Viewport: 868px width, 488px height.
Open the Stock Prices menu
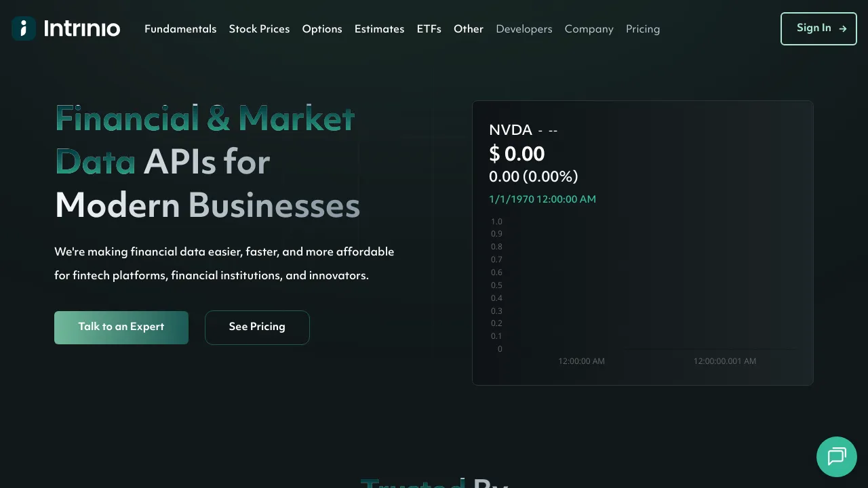259,29
